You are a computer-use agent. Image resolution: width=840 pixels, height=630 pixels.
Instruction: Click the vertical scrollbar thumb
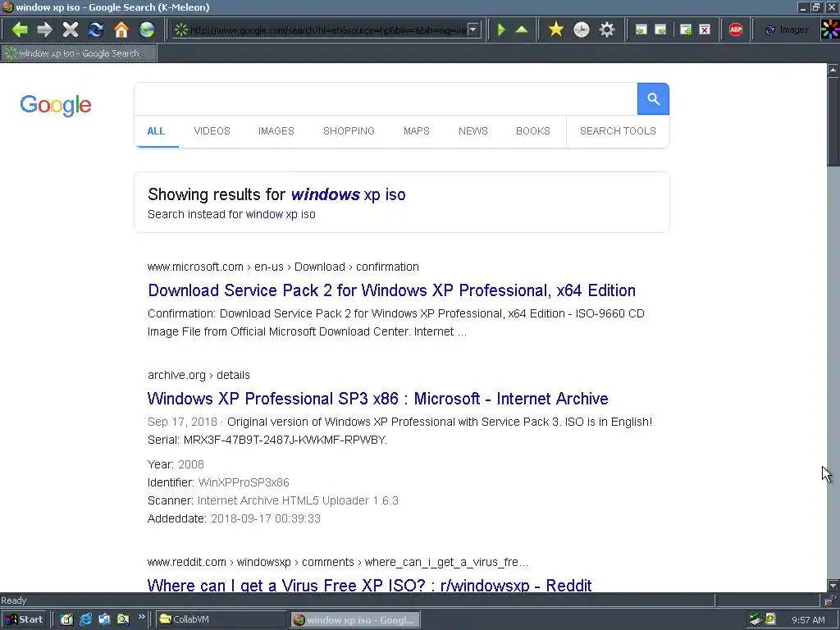pos(833,121)
